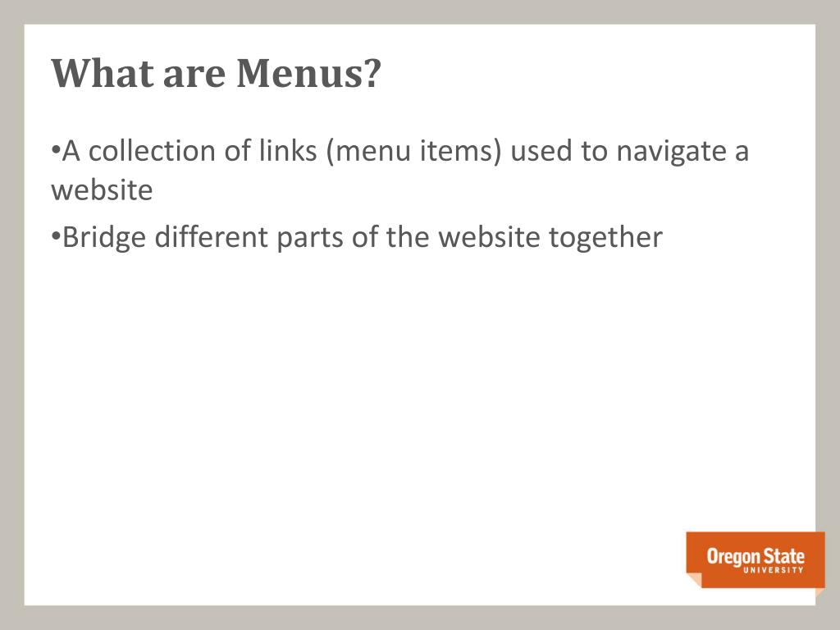The width and height of the screenshot is (840, 630).
Task: Click the "Oregon State" text in logo
Action: pyautogui.click(x=756, y=557)
